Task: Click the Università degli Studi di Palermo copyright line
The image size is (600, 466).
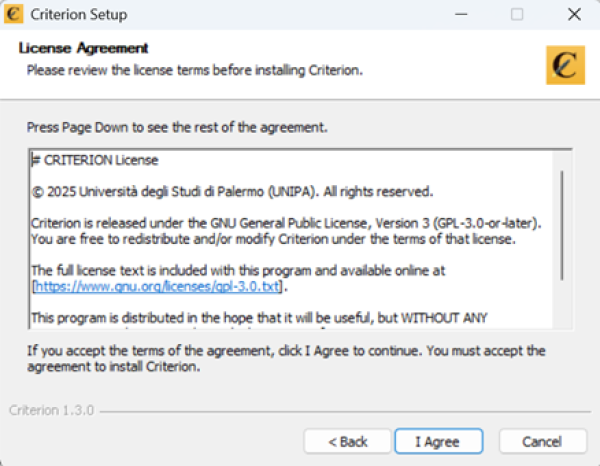Action: pos(232,191)
